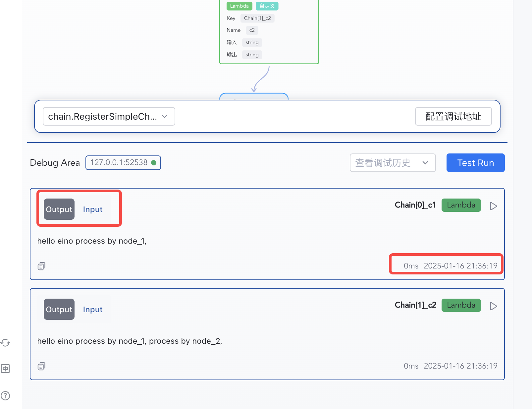Viewport: 532px width, 409px height.
Task: Open help via question mark icon
Action: pyautogui.click(x=6, y=395)
